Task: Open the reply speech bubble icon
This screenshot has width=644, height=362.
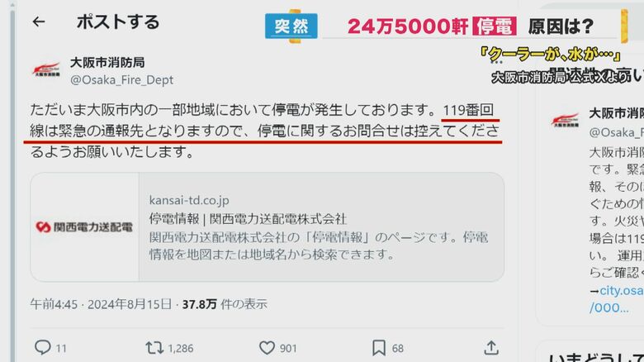Action: [x=42, y=348]
